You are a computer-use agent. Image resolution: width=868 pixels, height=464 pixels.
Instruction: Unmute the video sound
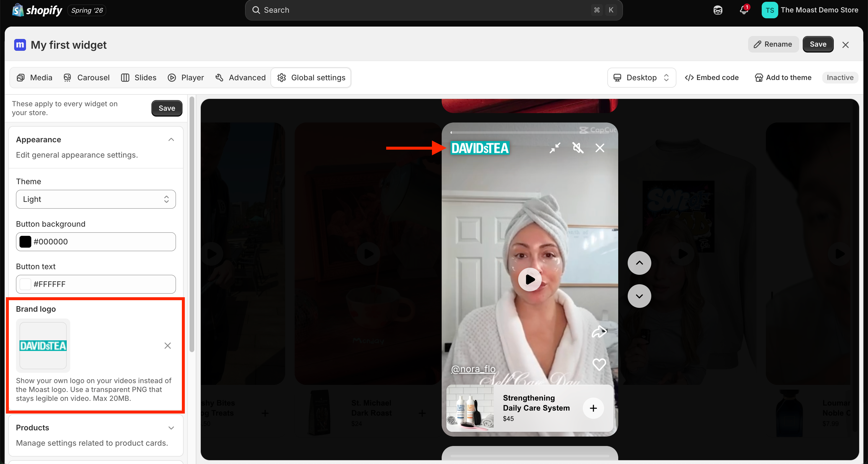(x=578, y=148)
